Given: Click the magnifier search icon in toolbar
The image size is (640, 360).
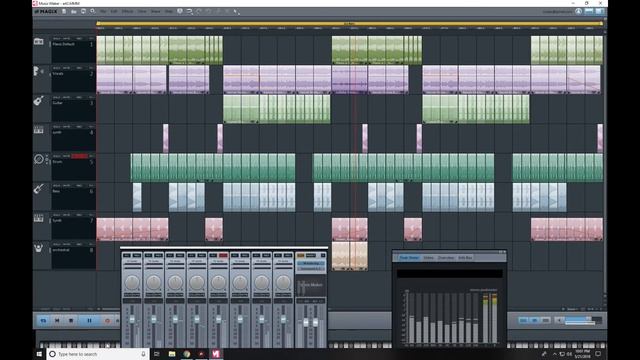Looking at the screenshot, I should click(x=93, y=11).
